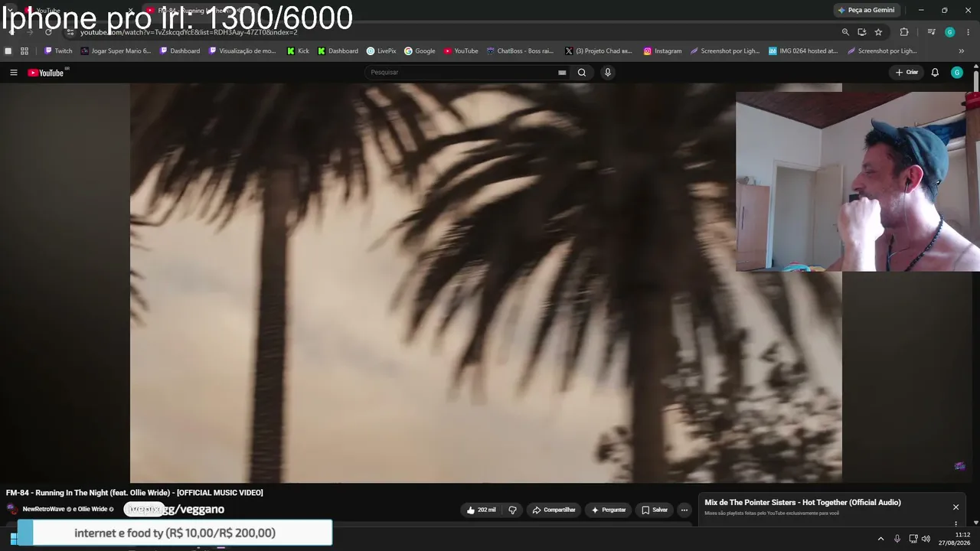Open the YouTube account avatar menu
This screenshot has width=980, height=551.
(x=956, y=73)
